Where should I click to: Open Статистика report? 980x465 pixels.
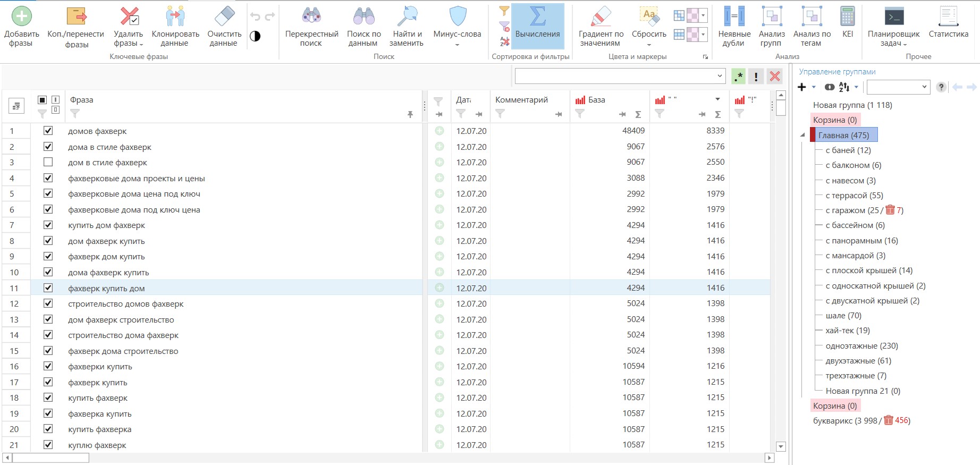(x=948, y=17)
